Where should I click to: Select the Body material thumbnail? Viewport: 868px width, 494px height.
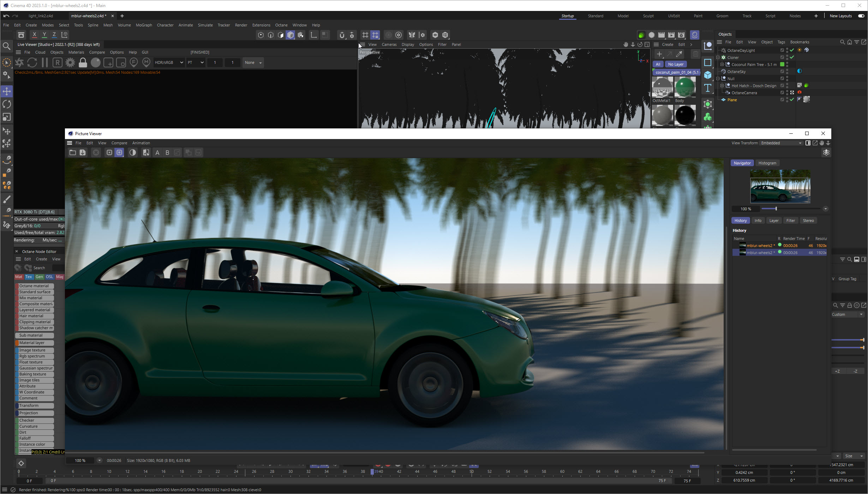(685, 87)
